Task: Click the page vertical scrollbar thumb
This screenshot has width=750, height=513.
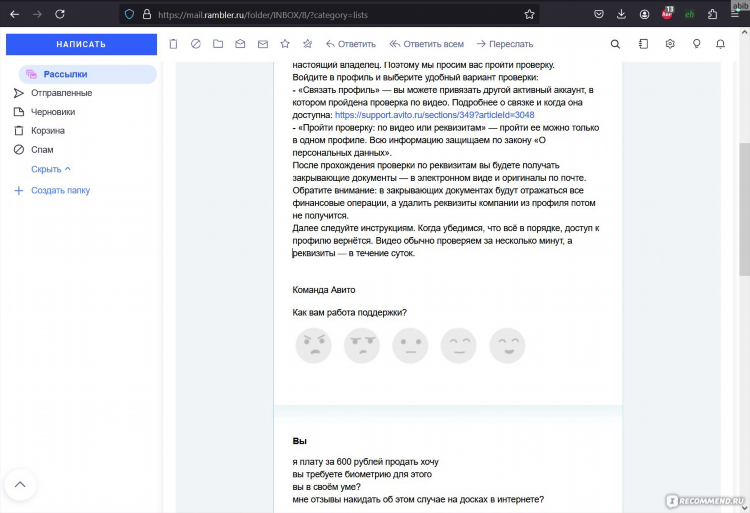Action: (x=744, y=209)
